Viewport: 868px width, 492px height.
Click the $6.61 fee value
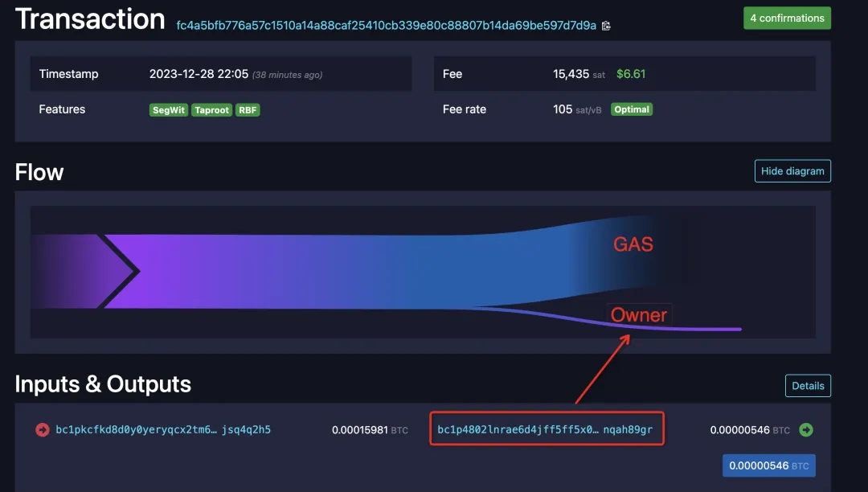point(631,74)
